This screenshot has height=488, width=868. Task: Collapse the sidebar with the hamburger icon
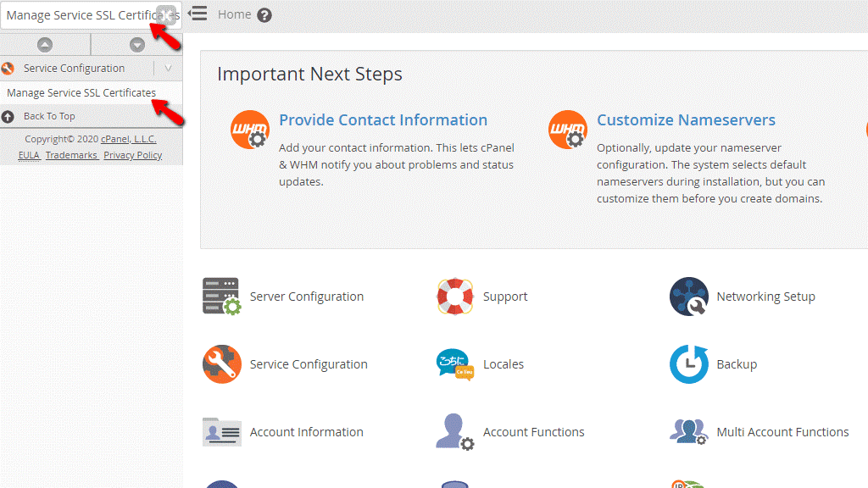198,14
